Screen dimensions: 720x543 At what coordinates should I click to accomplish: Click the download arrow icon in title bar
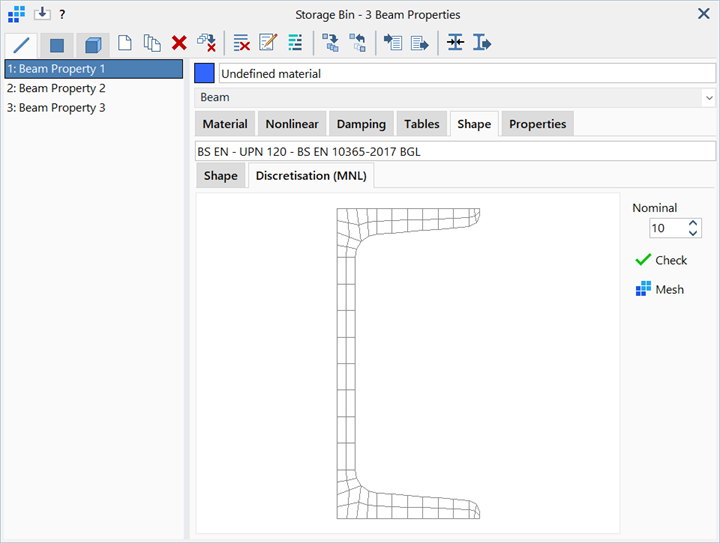42,13
